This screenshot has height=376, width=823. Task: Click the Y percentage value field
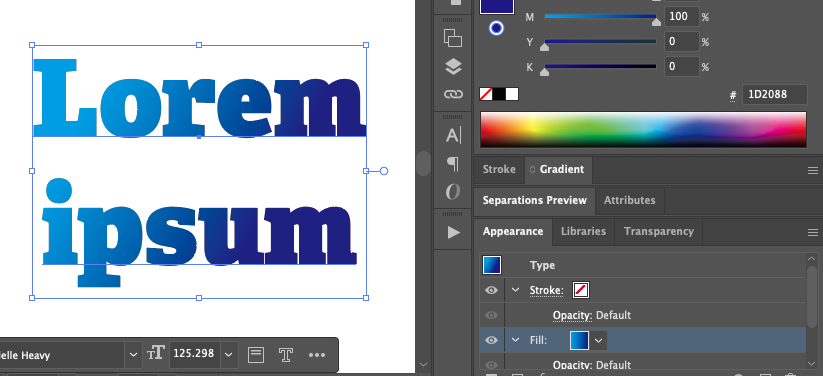pyautogui.click(x=682, y=41)
